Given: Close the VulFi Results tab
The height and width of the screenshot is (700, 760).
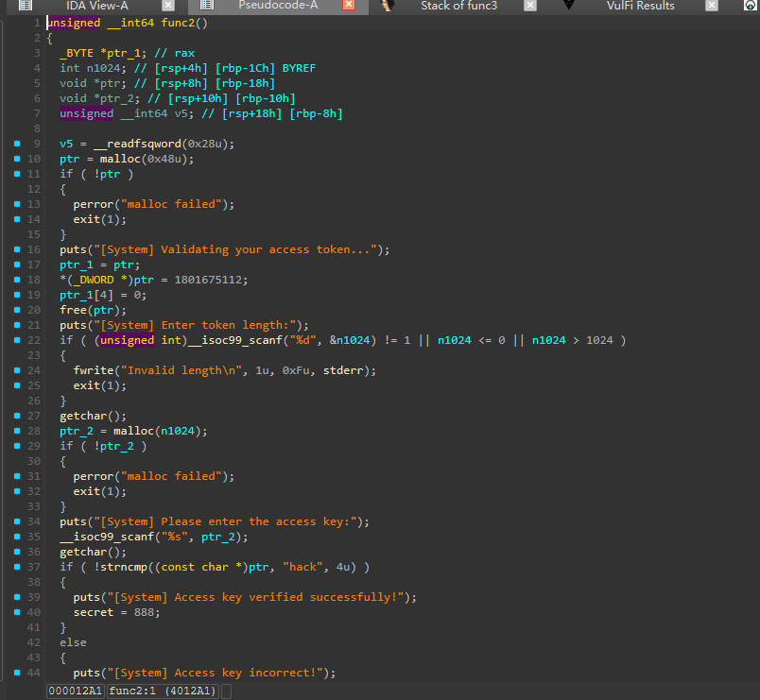Looking at the screenshot, I should pos(712,6).
